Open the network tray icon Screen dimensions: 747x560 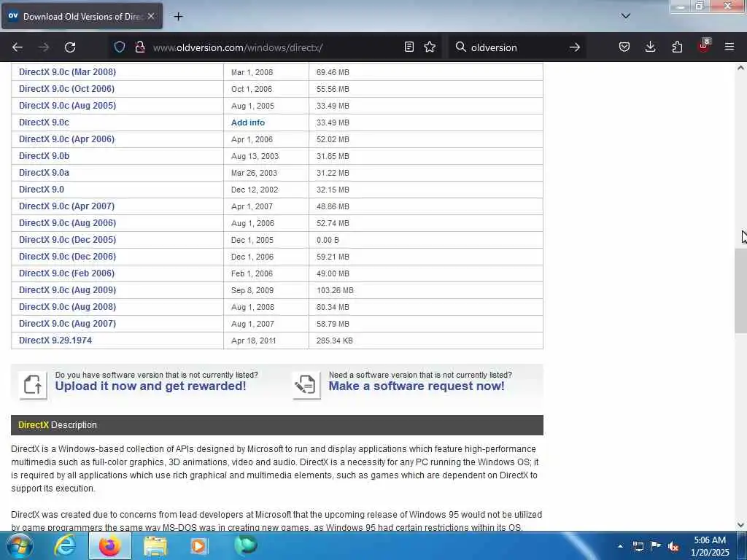coord(638,546)
